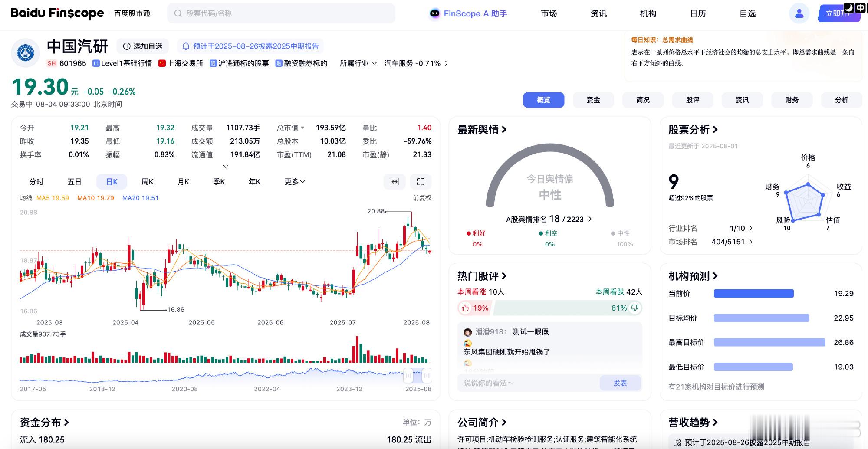868x449 pixels.
Task: Open the user profile avatar icon
Action: (x=799, y=13)
